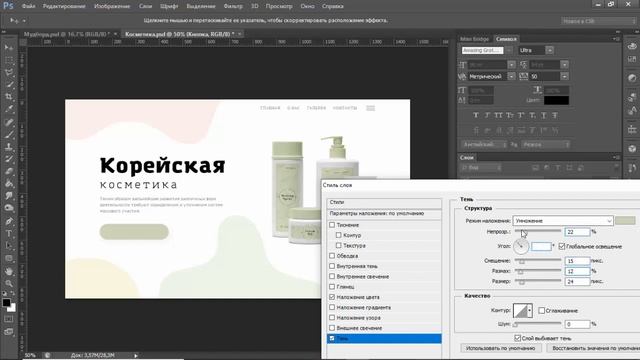Viewport: 640px width, 360px height.
Task: Select the Move tool
Action: (x=9, y=48)
